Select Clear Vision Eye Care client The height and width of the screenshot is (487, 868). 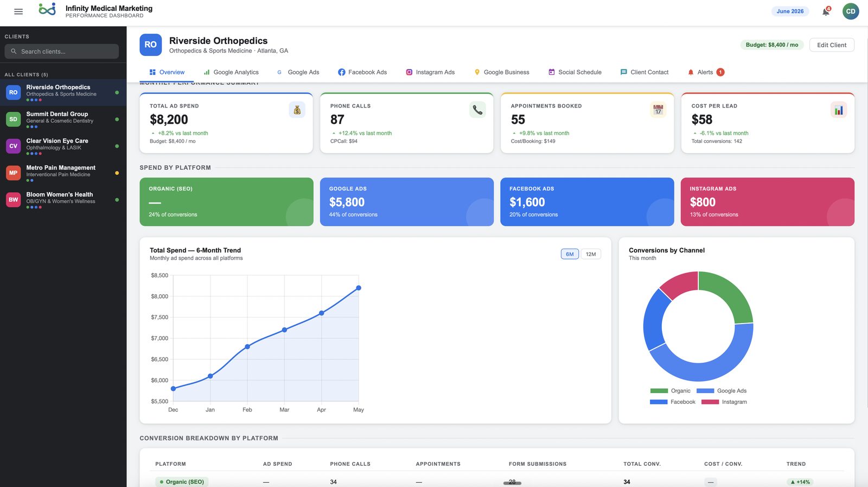coord(63,146)
